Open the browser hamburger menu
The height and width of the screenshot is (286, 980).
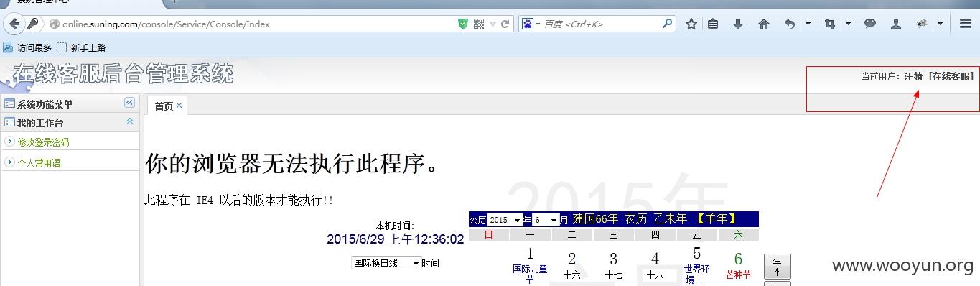pos(965,24)
